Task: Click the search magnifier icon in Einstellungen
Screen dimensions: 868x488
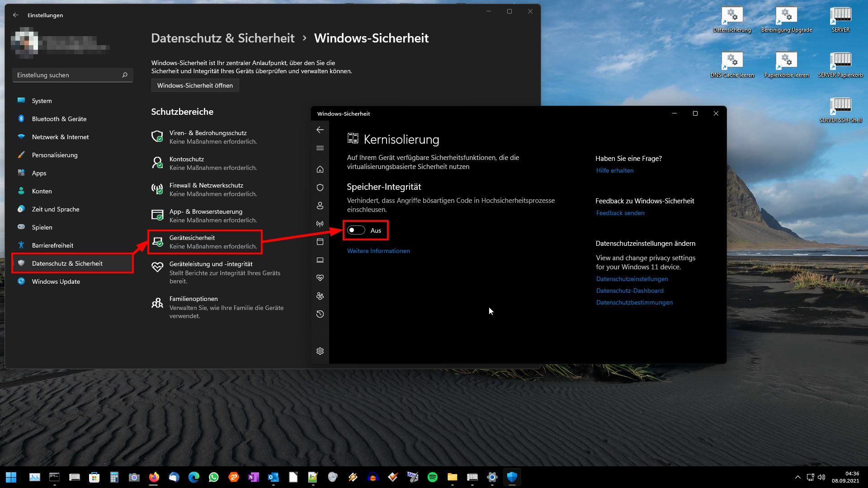Action: (125, 75)
